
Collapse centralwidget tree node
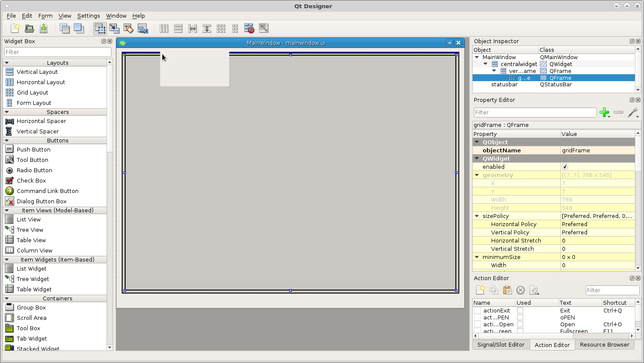point(486,64)
